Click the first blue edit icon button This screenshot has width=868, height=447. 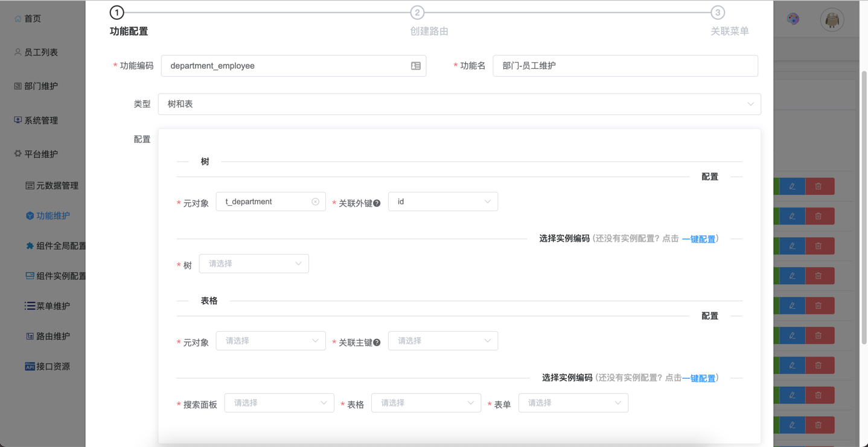(792, 186)
